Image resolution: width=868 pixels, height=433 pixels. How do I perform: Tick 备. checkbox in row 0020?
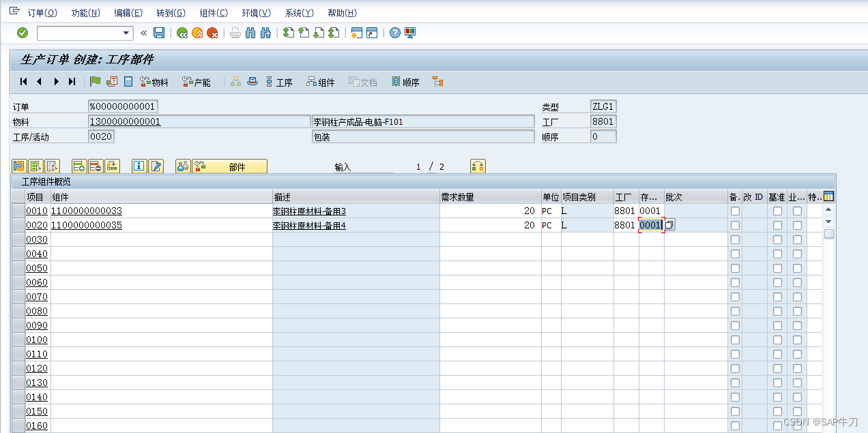click(735, 225)
